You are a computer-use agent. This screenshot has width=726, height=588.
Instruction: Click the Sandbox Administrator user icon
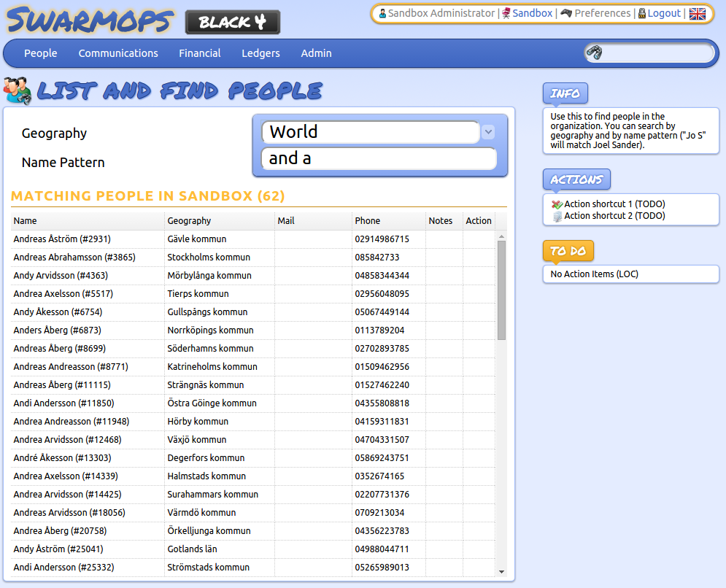382,13
